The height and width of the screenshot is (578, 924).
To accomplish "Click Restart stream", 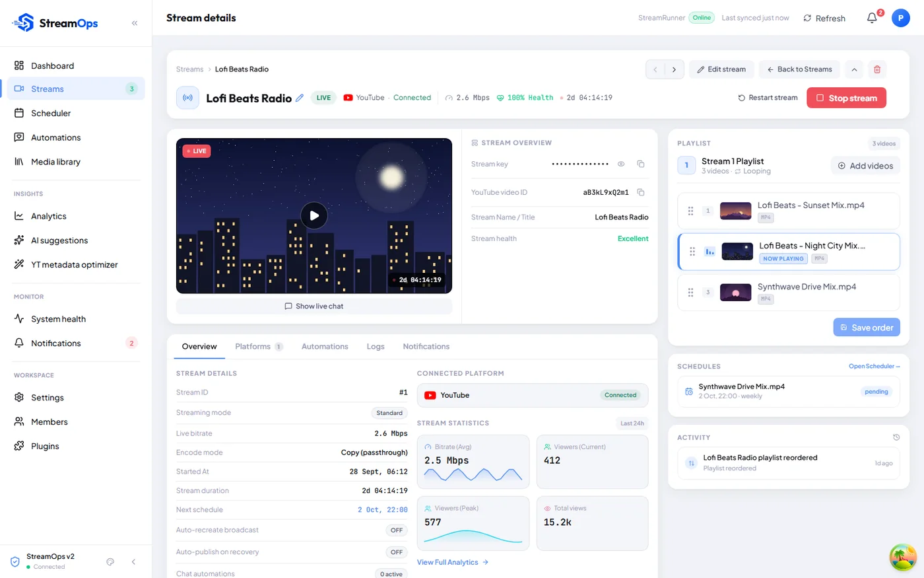I will coord(768,98).
